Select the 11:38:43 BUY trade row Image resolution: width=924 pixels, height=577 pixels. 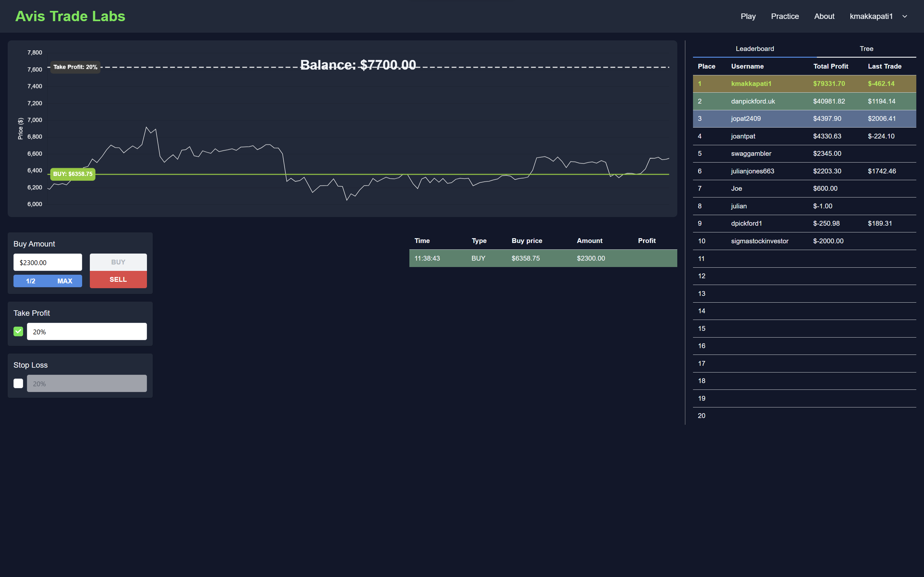coord(543,258)
